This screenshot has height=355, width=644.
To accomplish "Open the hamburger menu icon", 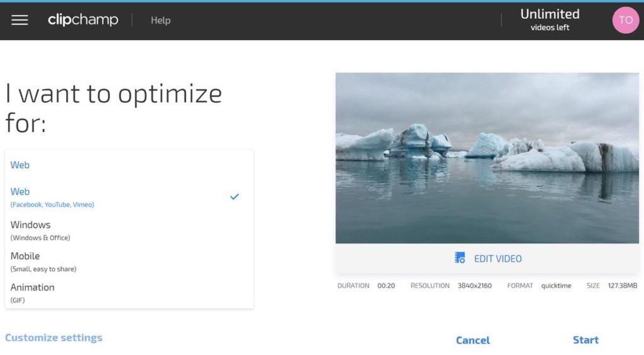I will tap(19, 20).
